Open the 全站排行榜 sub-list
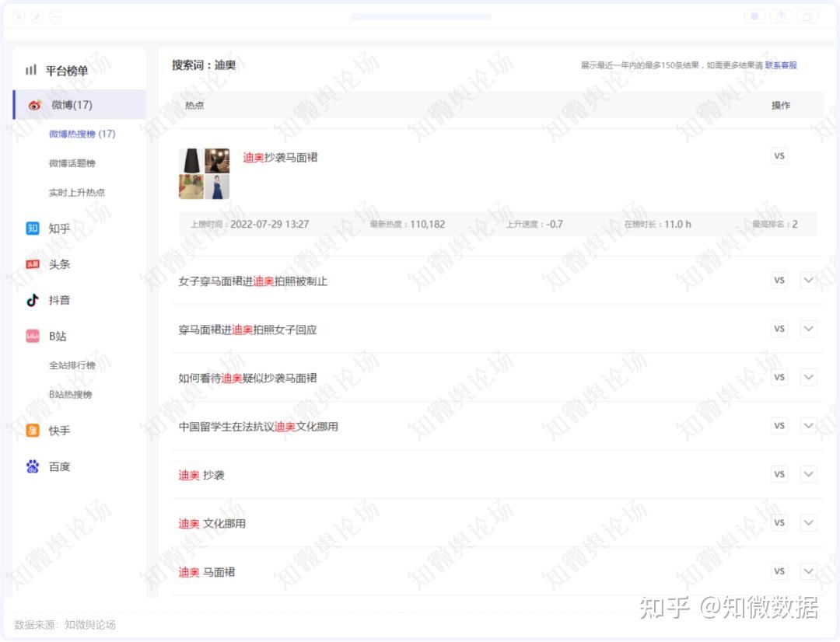This screenshot has height=642, width=840. click(72, 366)
